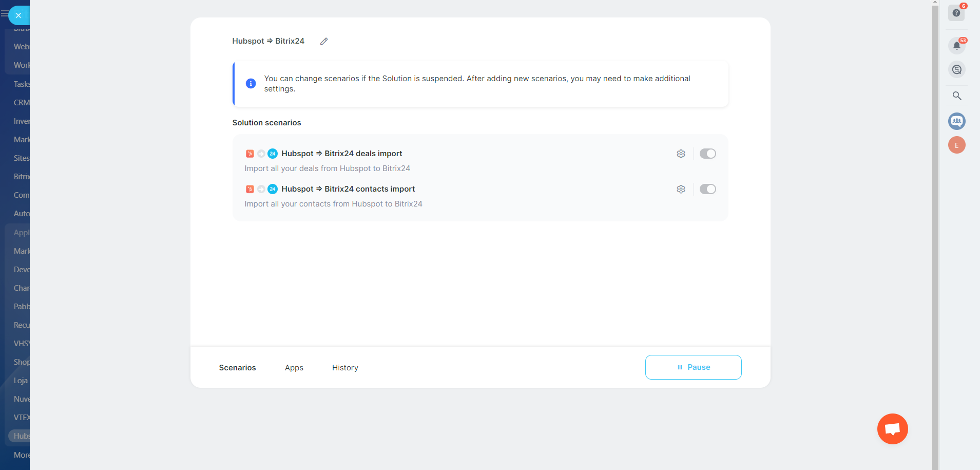Switch to the Apps tab
Screen dimensions: 980x470
pyautogui.click(x=294, y=368)
